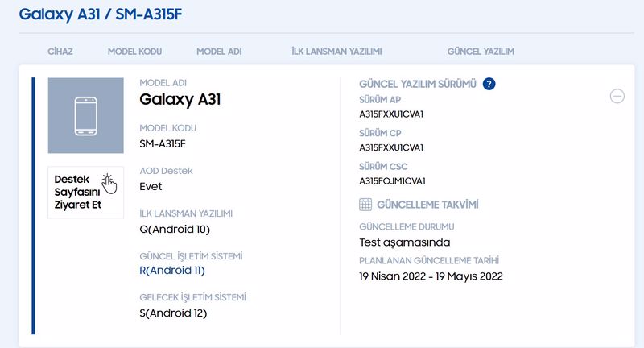Click the MODEL KODU column header
The height and width of the screenshot is (348, 644).
134,52
